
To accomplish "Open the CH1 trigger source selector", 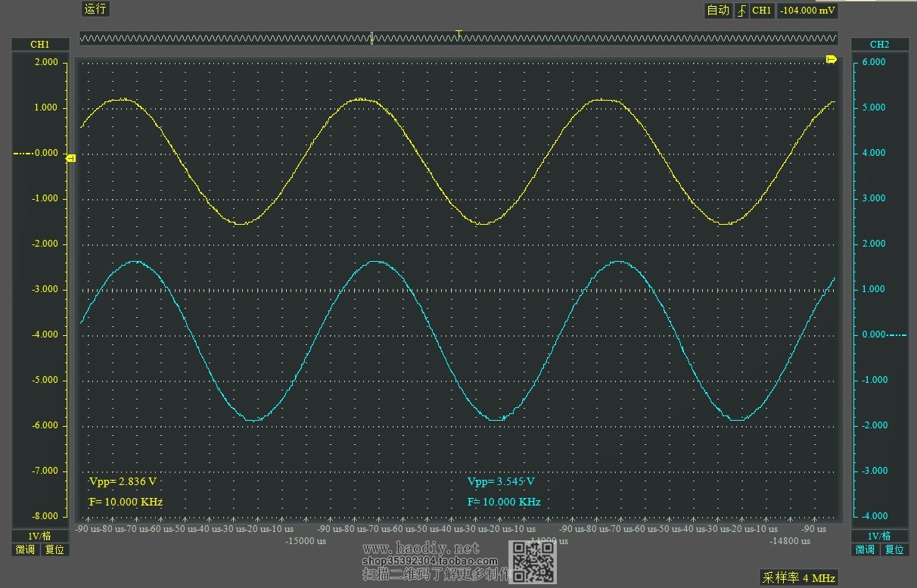I will tap(762, 11).
